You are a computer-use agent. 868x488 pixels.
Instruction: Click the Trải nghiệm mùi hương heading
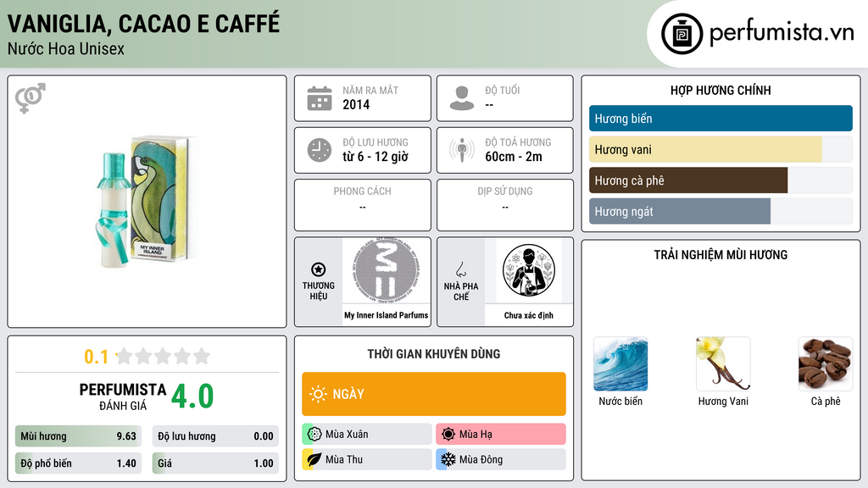(x=721, y=254)
